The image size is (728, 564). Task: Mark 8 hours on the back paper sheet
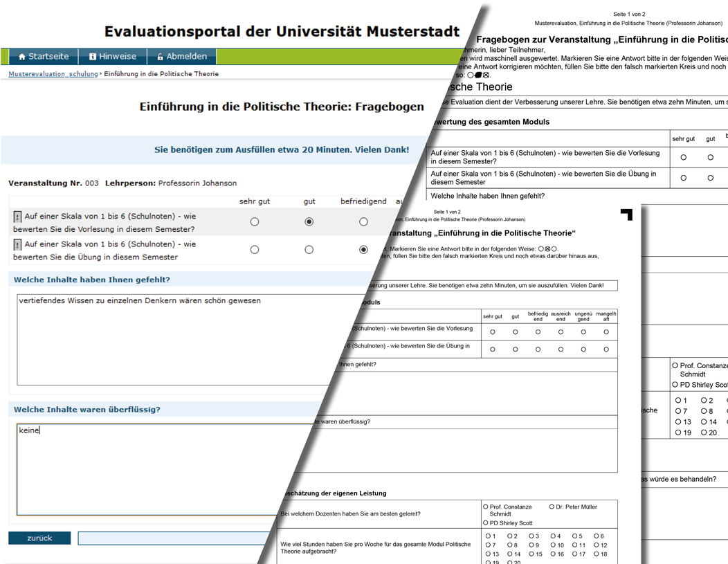pyautogui.click(x=704, y=411)
